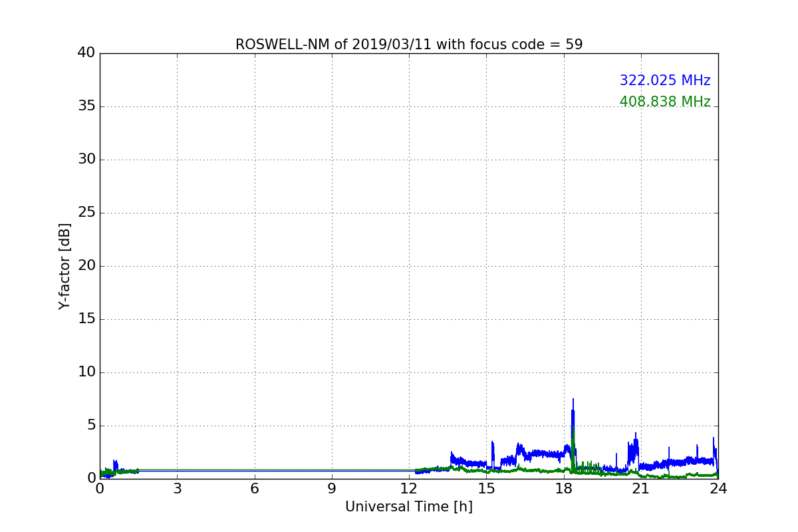Image resolution: width=798 pixels, height=532 pixels.
Task: Click the x-axis tick label 9
Action: [x=332, y=488]
